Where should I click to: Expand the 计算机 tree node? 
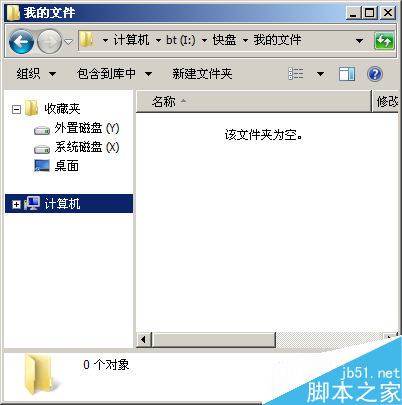(16, 204)
